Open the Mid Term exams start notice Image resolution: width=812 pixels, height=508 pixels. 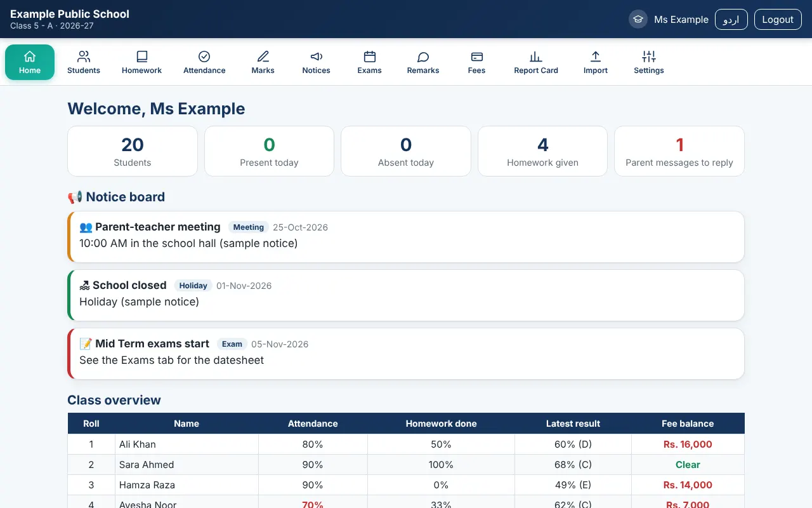pos(406,354)
